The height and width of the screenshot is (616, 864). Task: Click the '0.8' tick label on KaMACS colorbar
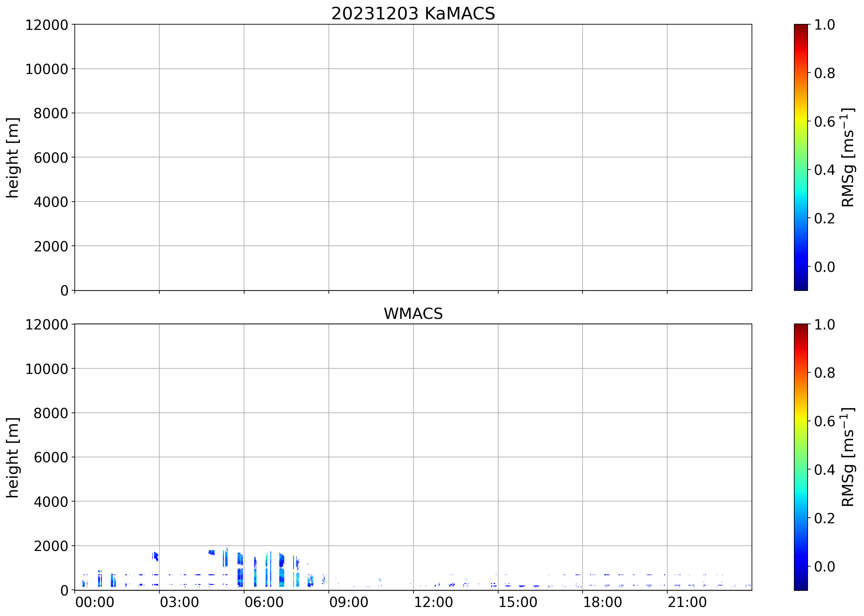(824, 73)
